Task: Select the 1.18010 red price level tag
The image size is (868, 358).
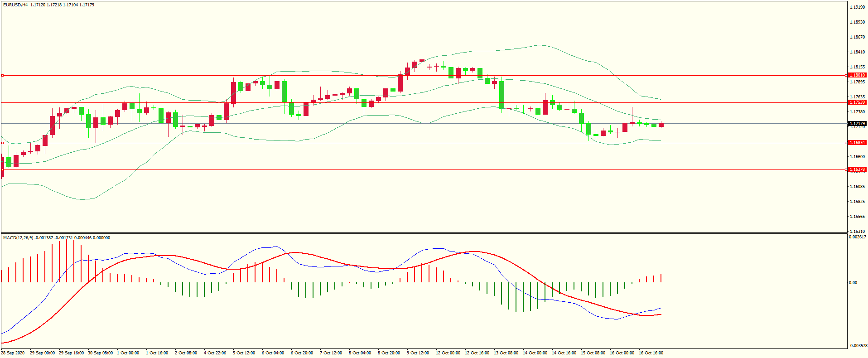Action: click(857, 75)
